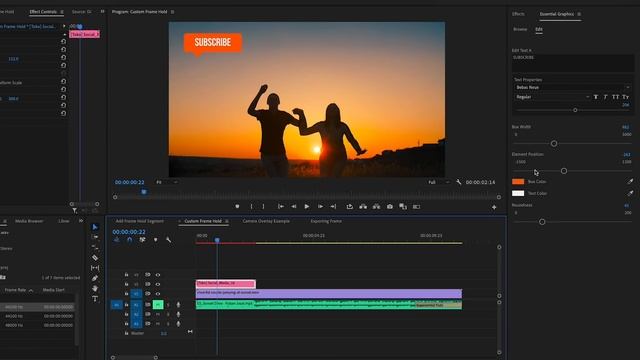Open the Bebas Neue font dropdown
640x360 pixels.
(573, 87)
